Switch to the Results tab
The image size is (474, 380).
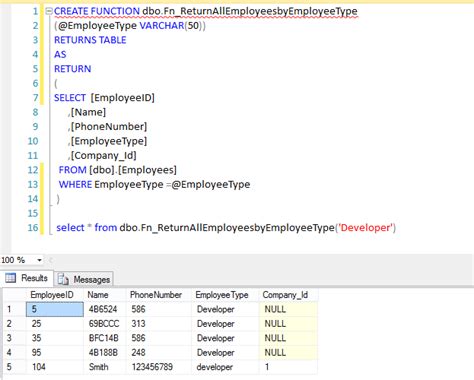(27, 278)
